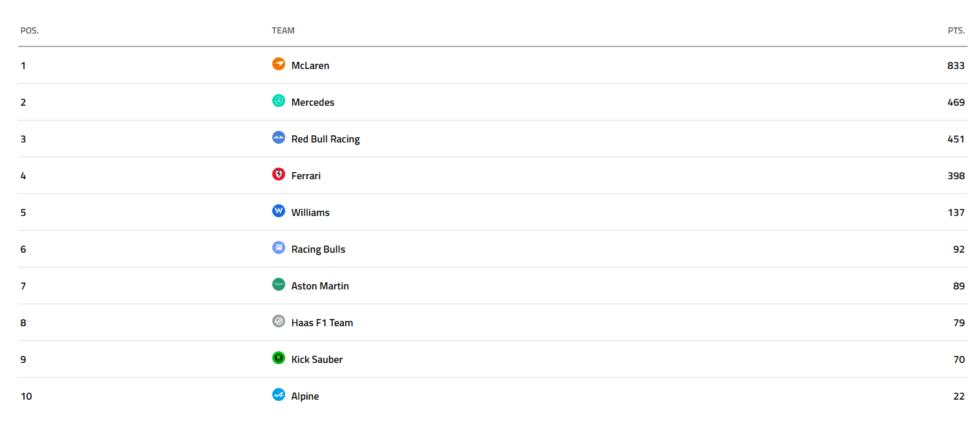
Task: Click the Haas F1 Team logo icon
Action: pos(279,321)
